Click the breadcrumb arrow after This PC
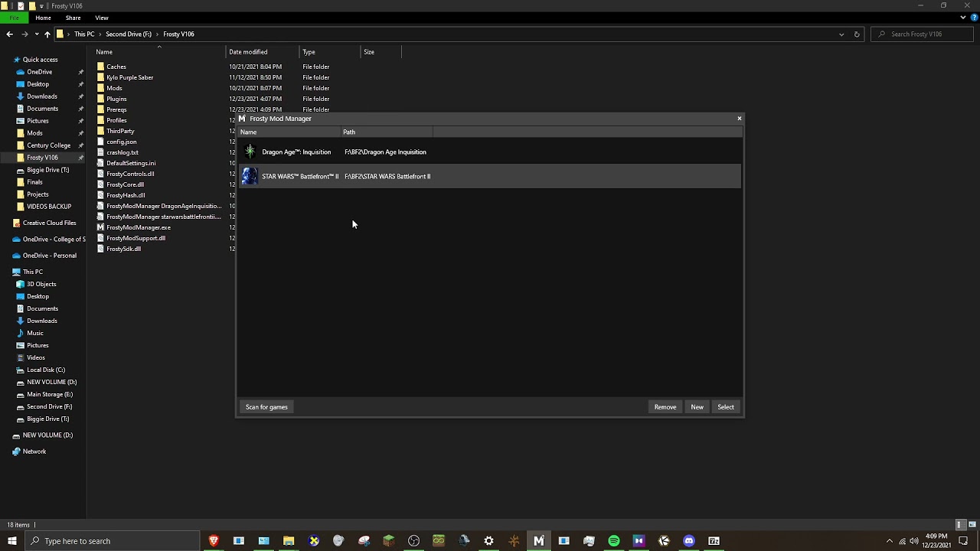Image resolution: width=980 pixels, height=551 pixels. point(100,34)
